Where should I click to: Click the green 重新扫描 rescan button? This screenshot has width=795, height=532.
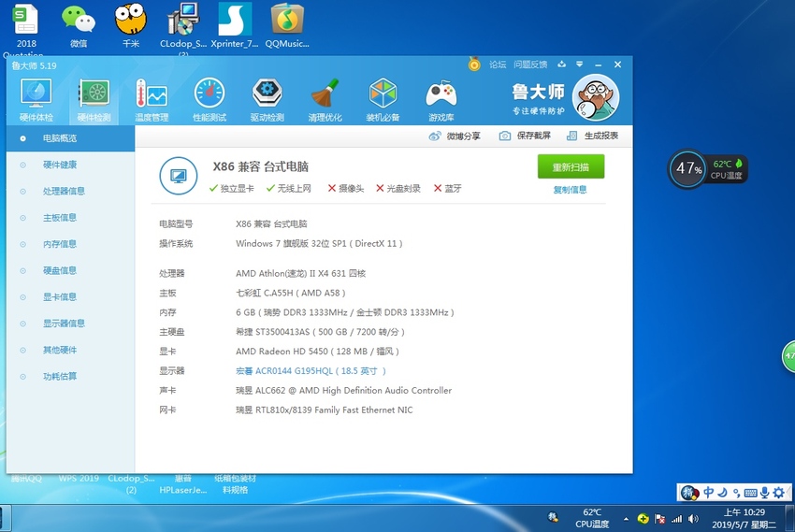pos(571,166)
